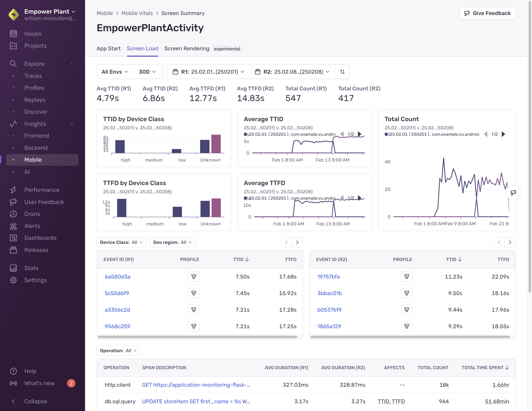Click horizontal scrollbar under R1 events table
532x411 pixels.
197,337
